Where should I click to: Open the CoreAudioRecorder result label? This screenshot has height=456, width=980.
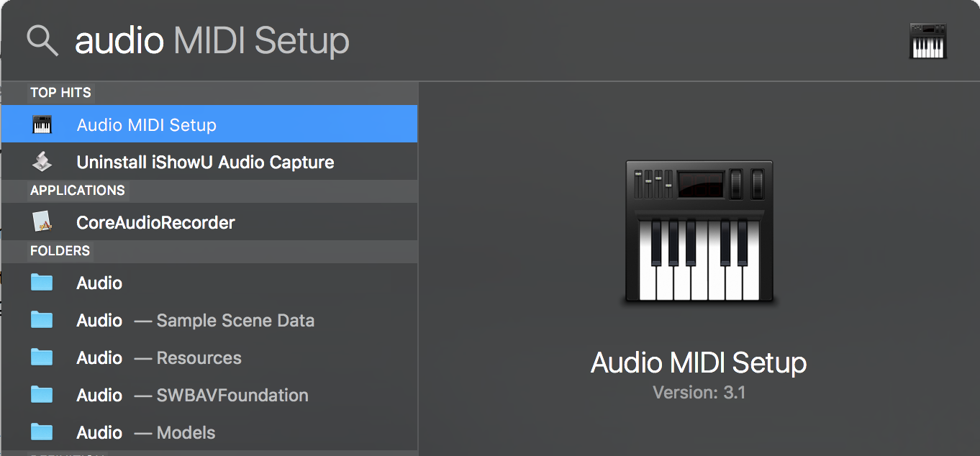155,223
